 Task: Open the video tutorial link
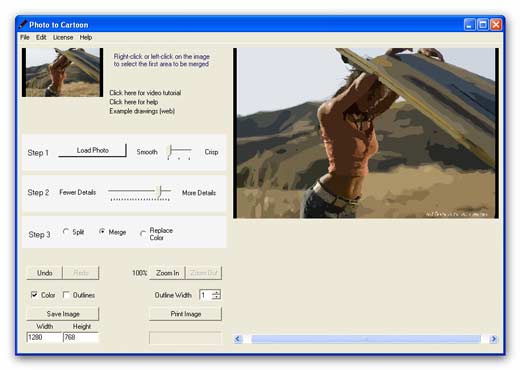[x=145, y=93]
